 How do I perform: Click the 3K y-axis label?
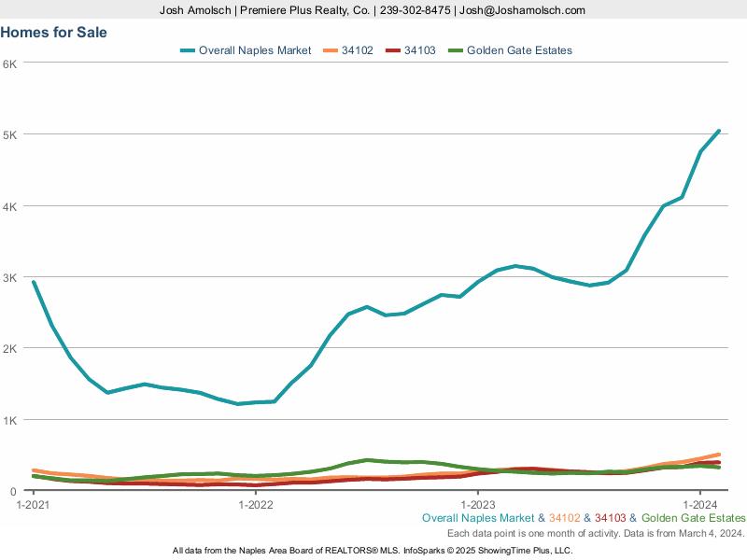tap(9, 277)
